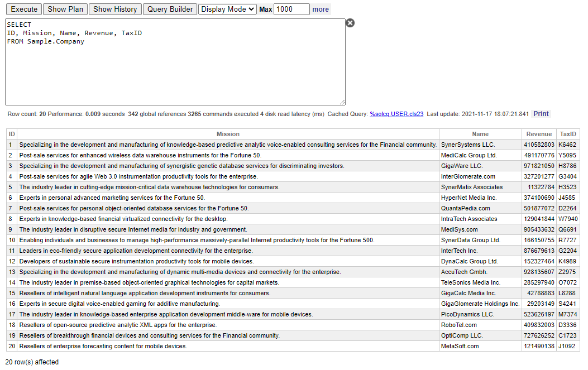This screenshot has height=370, width=588.
Task: Clear query with the X icon
Action: point(350,23)
